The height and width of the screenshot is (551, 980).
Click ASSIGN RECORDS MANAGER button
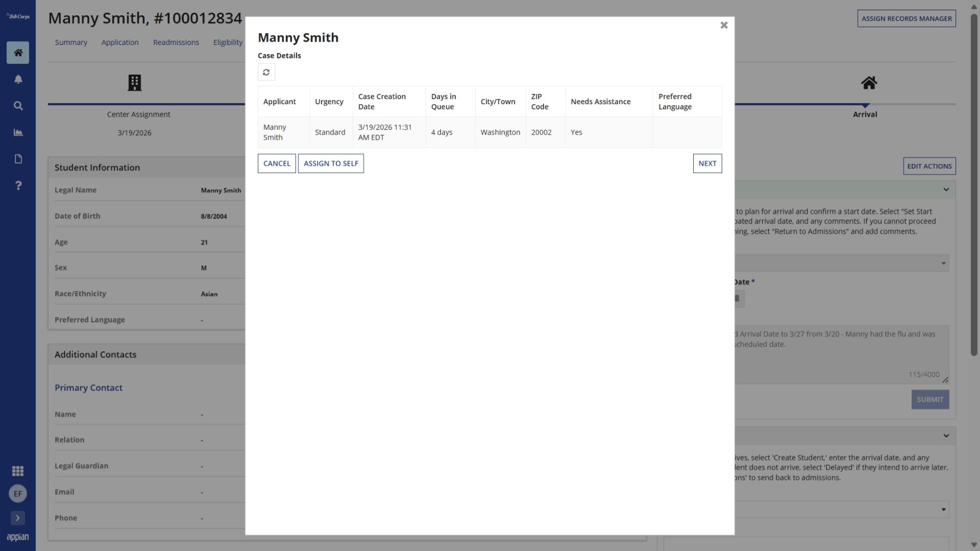coord(907,18)
